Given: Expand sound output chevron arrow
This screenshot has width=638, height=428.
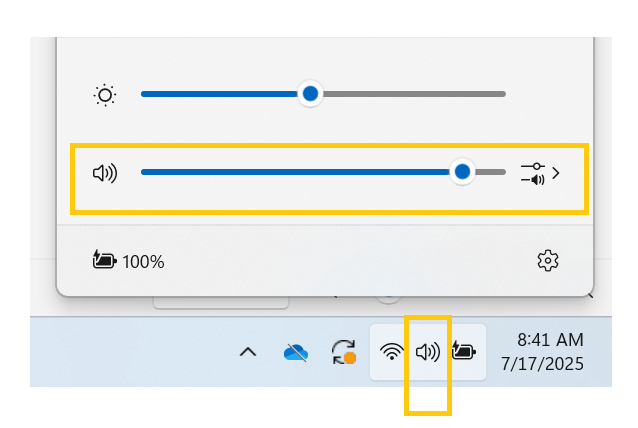Looking at the screenshot, I should (x=556, y=173).
